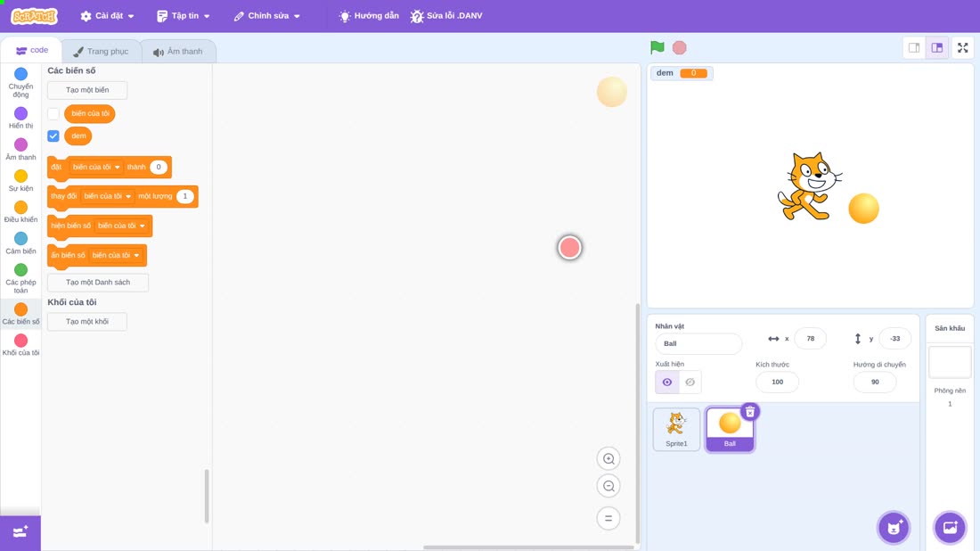980x551 pixels.
Task: Select the Sprite1 thumbnail
Action: [676, 429]
